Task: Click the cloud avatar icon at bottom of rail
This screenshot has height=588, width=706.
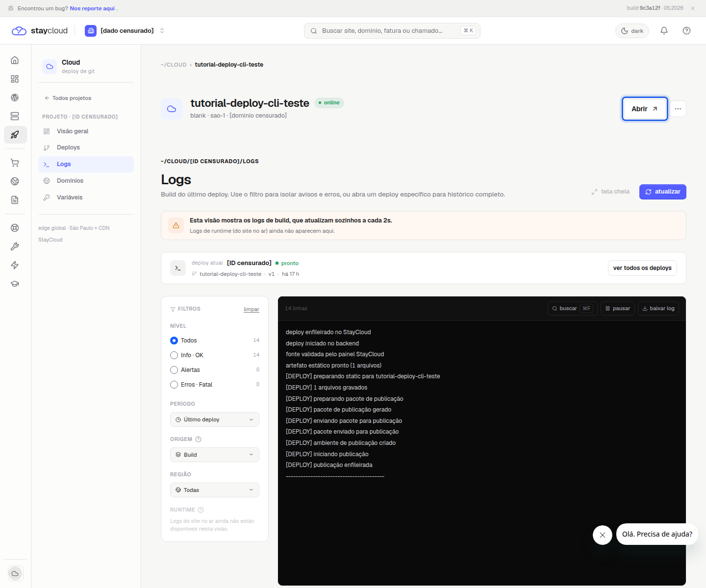Action: pyautogui.click(x=15, y=573)
